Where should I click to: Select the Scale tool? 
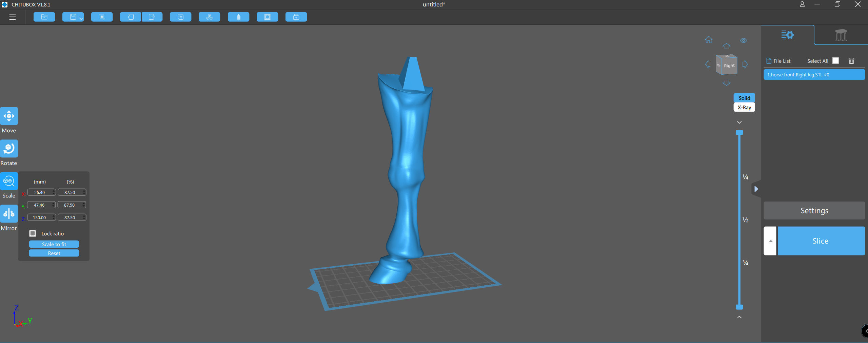[9, 181]
